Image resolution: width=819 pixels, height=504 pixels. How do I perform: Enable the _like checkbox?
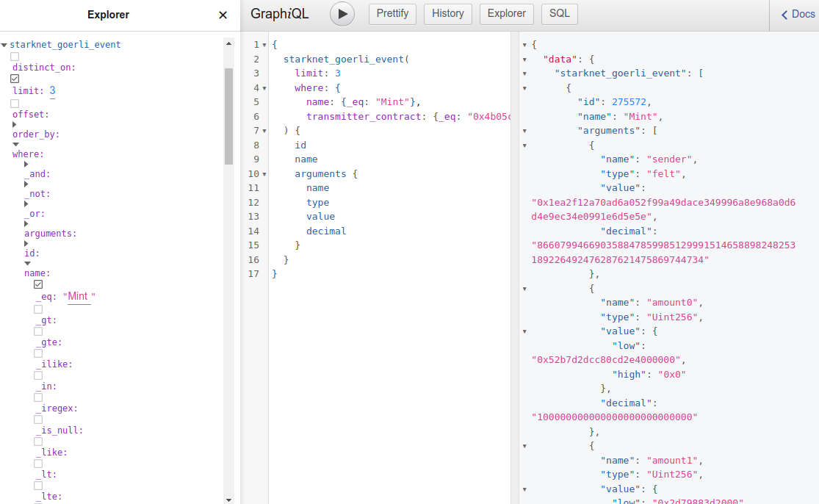click(38, 442)
